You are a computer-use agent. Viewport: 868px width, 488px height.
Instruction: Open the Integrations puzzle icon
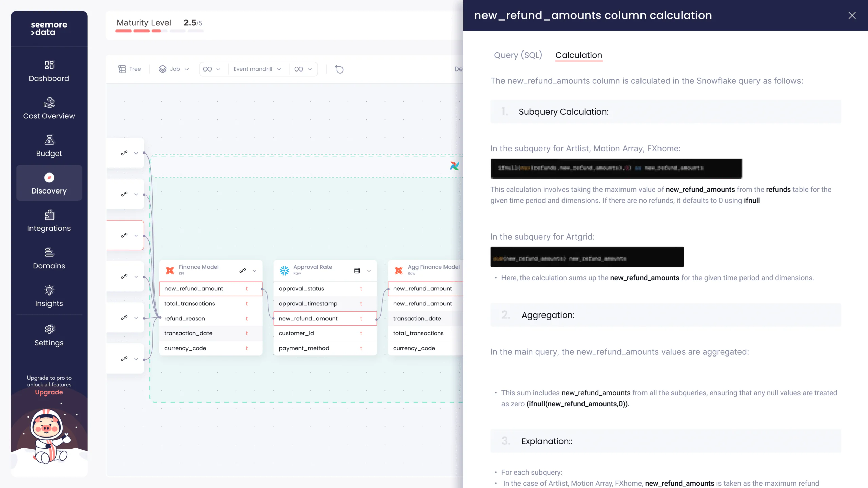[49, 215]
